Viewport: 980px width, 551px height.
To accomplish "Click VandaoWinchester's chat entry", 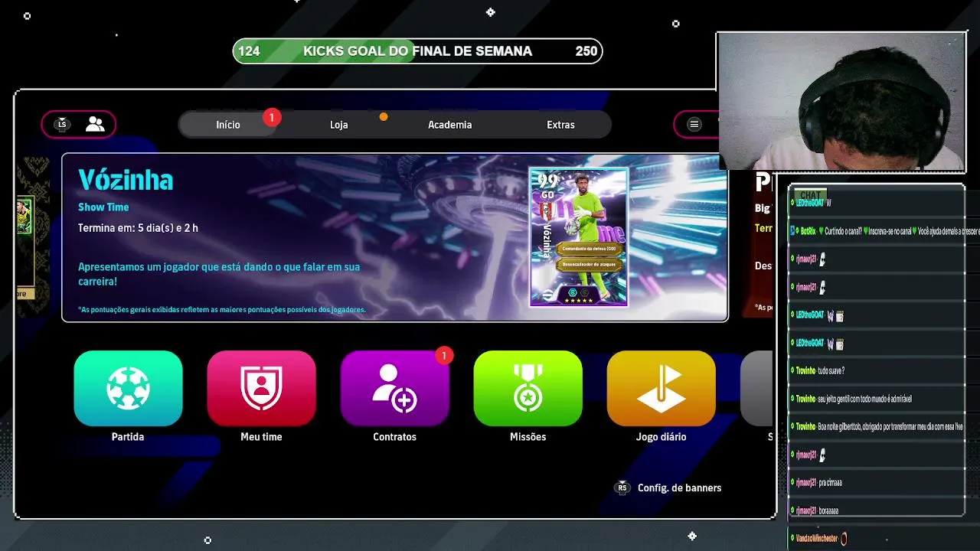I will 818,539.
